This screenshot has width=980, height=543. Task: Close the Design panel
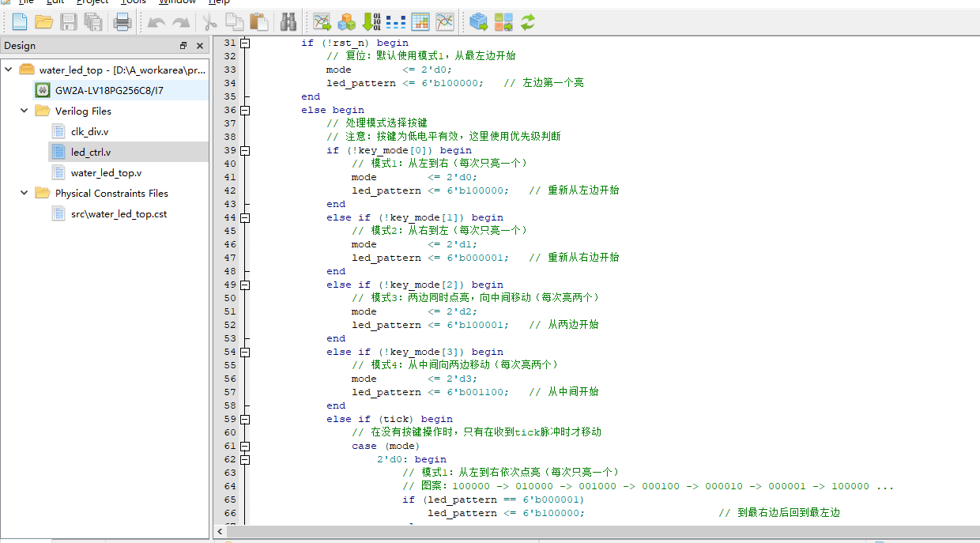tap(200, 46)
